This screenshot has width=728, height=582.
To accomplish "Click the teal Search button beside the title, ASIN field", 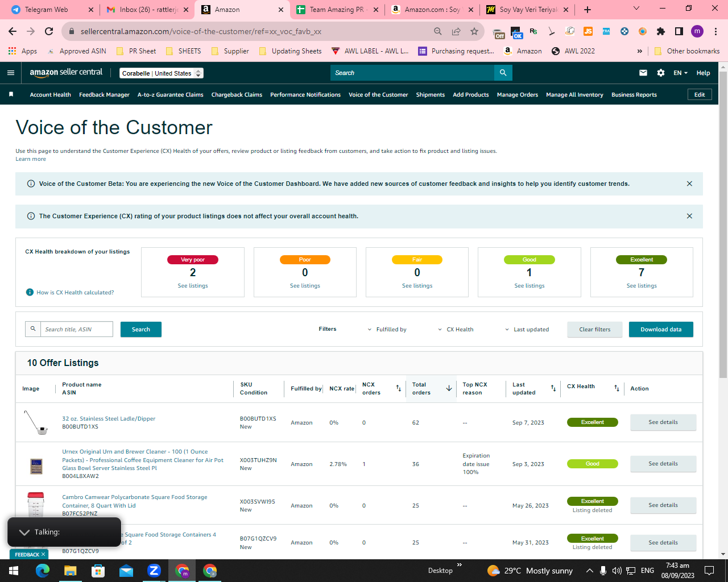I will click(141, 329).
